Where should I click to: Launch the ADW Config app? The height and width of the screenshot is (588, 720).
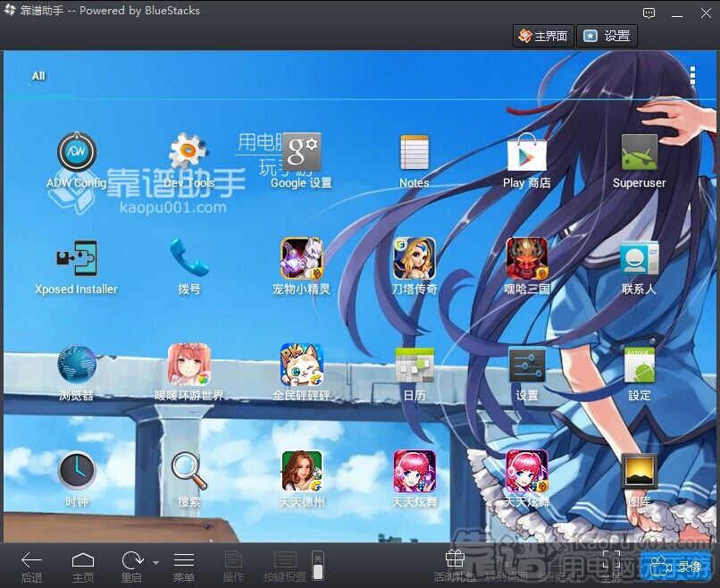point(77,155)
